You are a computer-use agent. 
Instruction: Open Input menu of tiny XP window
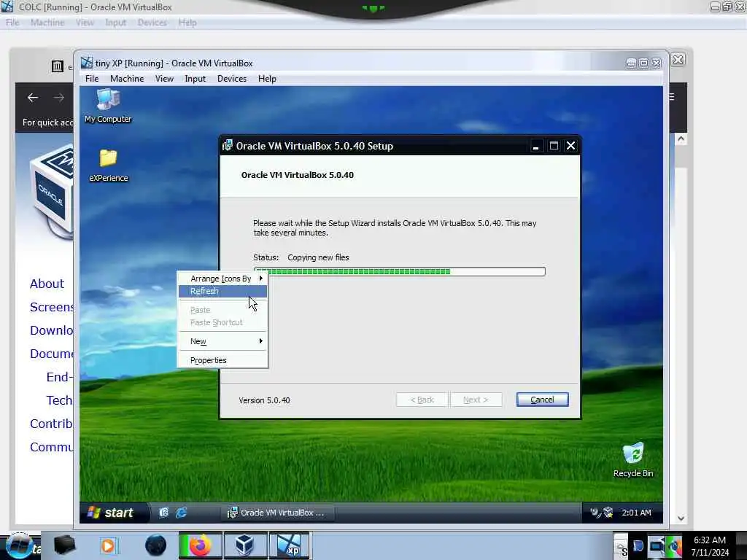coord(196,79)
